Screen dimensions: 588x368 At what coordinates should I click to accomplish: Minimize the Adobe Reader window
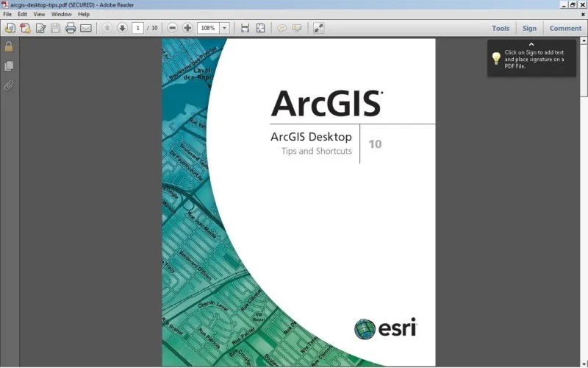pyautogui.click(x=564, y=4)
